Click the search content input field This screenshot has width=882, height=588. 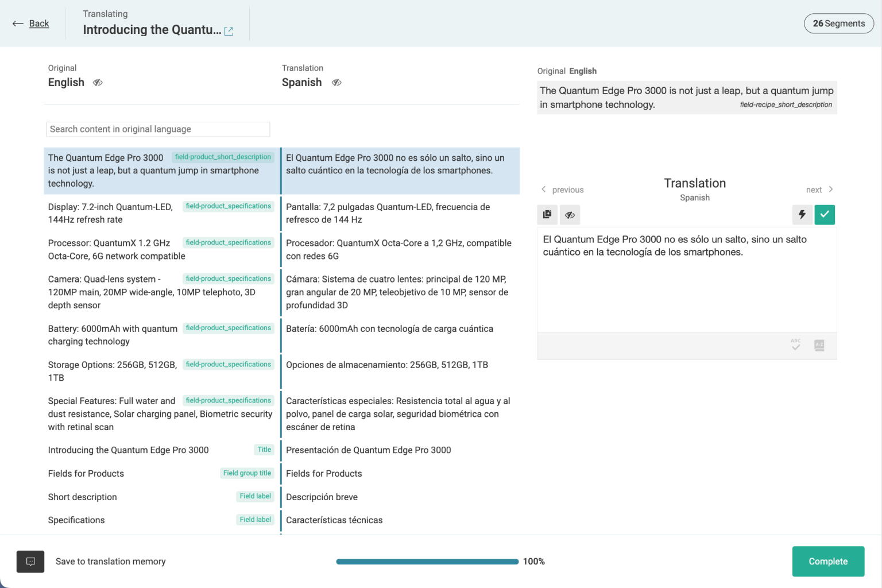[x=158, y=129]
